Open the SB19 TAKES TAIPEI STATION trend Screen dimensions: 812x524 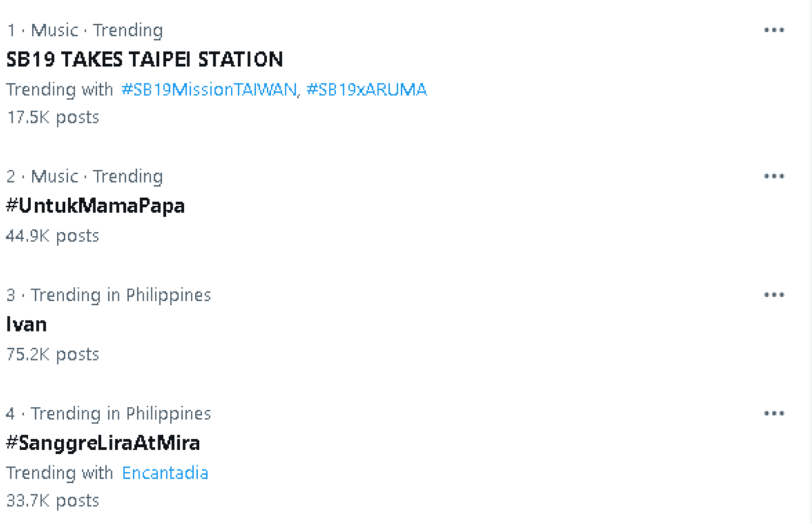tap(144, 59)
